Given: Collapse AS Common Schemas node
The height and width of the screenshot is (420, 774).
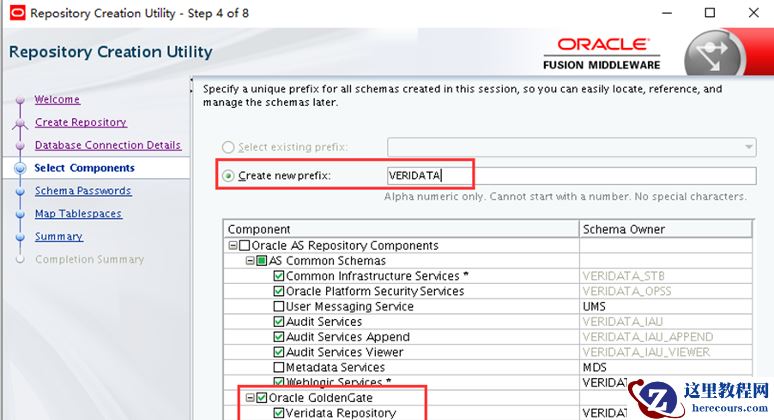Looking at the screenshot, I should [x=250, y=261].
